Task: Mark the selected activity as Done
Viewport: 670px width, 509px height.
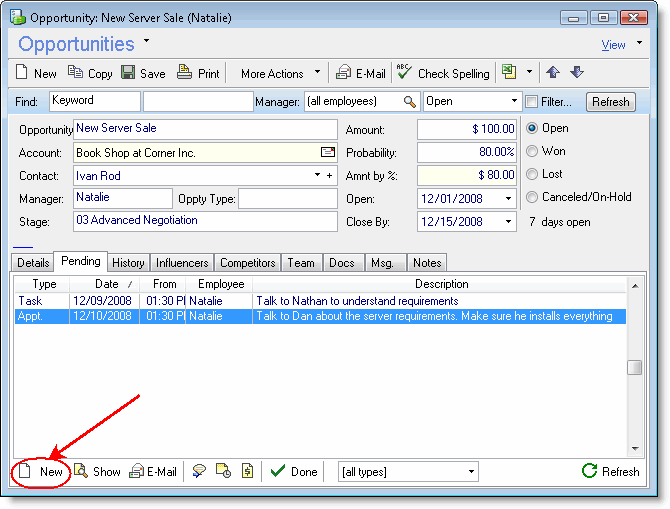Action: pyautogui.click(x=294, y=472)
